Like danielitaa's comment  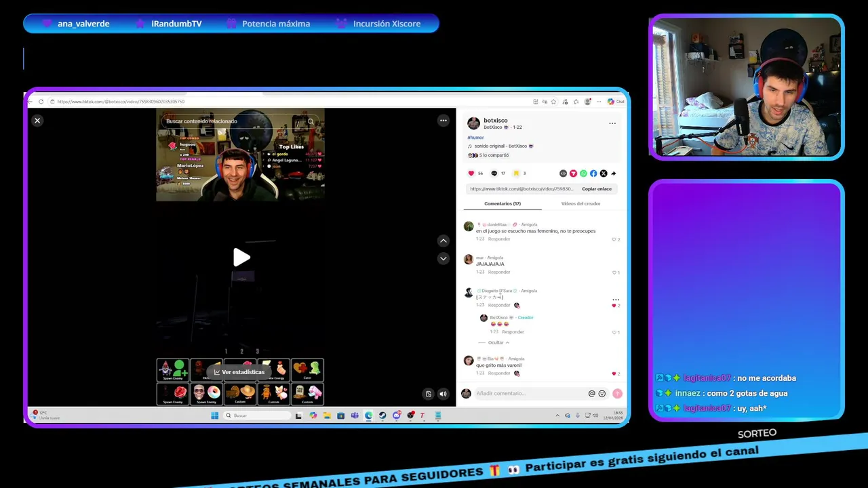tap(614, 239)
